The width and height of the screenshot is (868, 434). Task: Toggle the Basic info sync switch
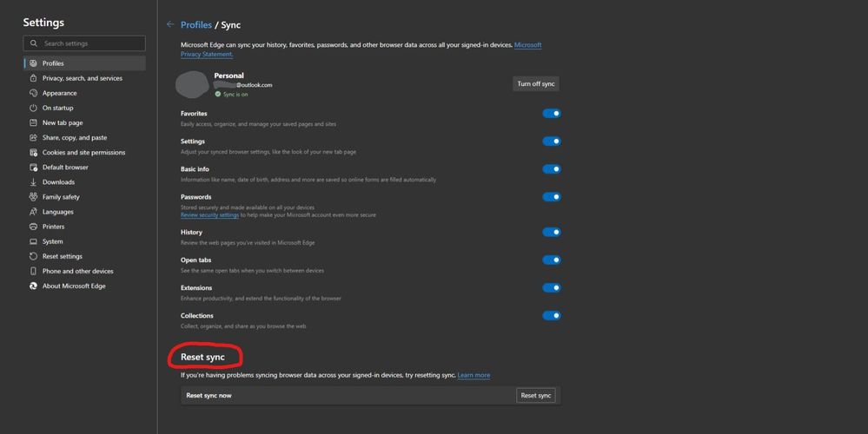(552, 168)
